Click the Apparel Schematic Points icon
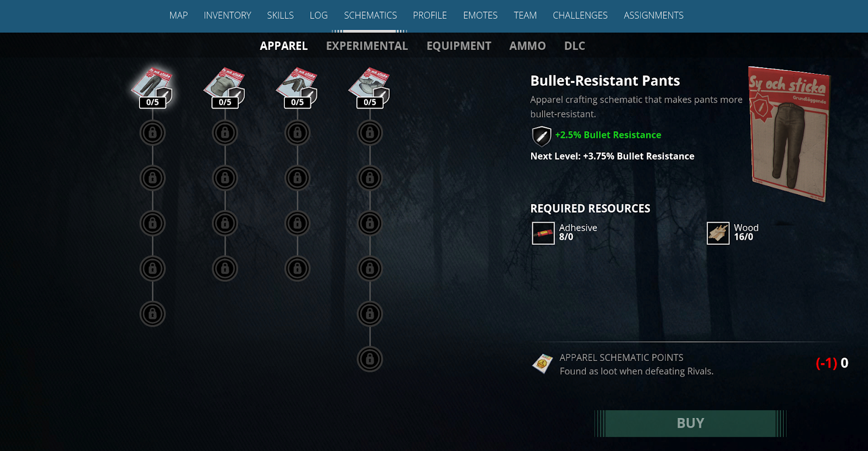Viewport: 868px width, 451px height. pos(542,364)
